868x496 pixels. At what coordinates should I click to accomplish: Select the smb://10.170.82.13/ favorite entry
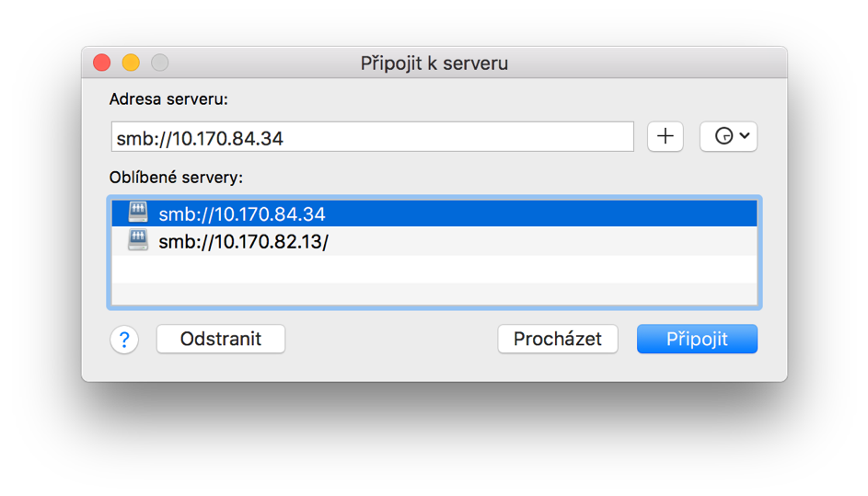tap(434, 241)
